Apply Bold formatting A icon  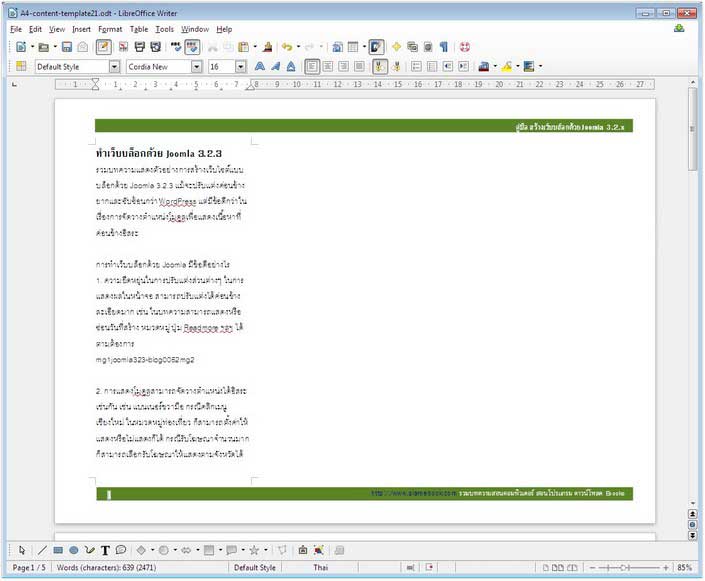click(259, 67)
